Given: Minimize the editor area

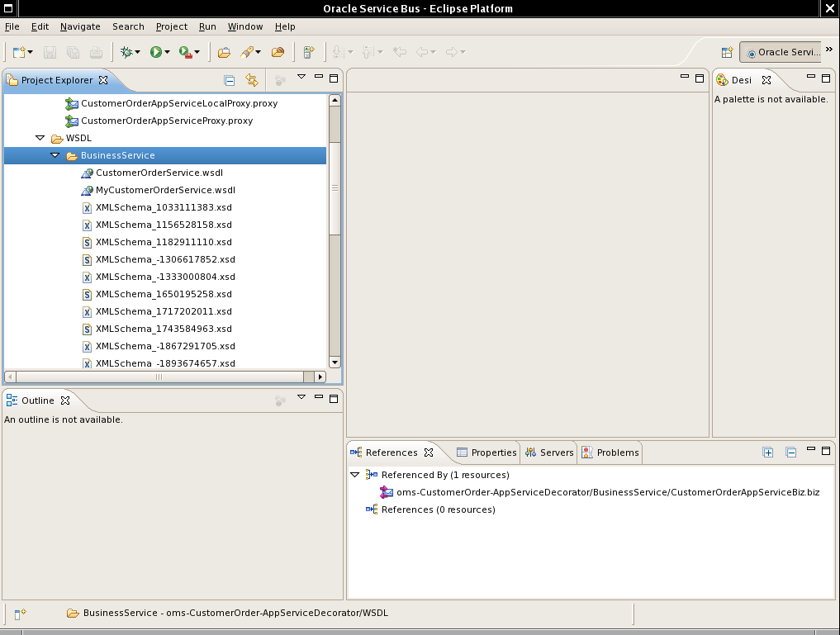Looking at the screenshot, I should (685, 77).
